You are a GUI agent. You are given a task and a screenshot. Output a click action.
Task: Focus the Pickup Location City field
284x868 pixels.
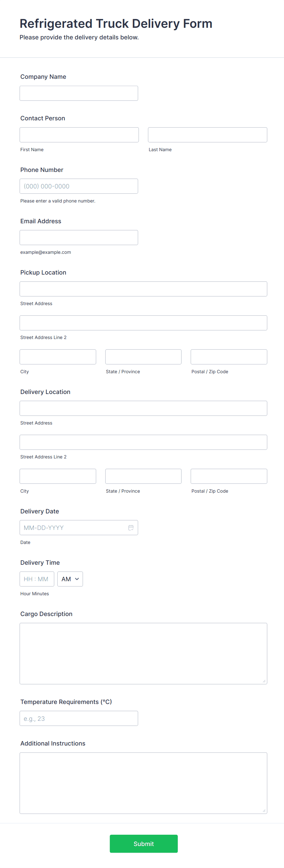click(x=58, y=357)
